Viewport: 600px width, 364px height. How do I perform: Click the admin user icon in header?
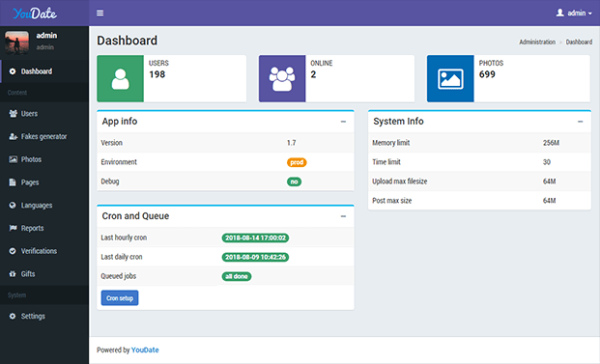click(559, 13)
